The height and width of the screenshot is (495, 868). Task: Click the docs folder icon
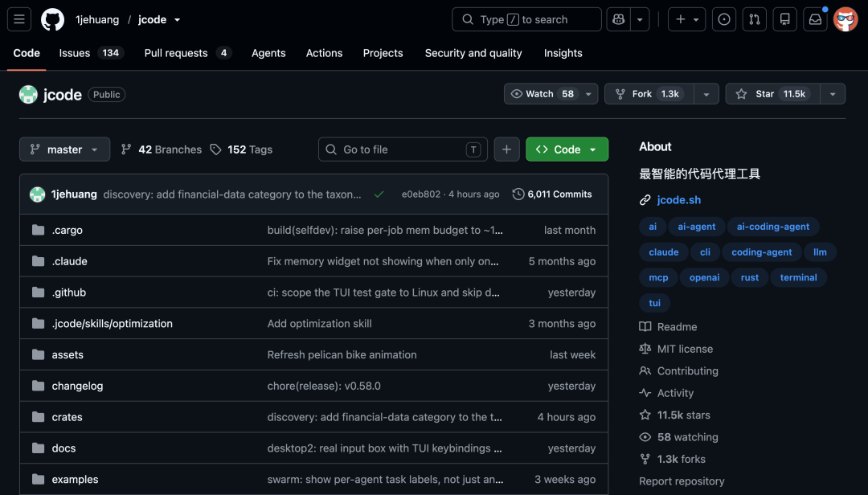point(39,448)
